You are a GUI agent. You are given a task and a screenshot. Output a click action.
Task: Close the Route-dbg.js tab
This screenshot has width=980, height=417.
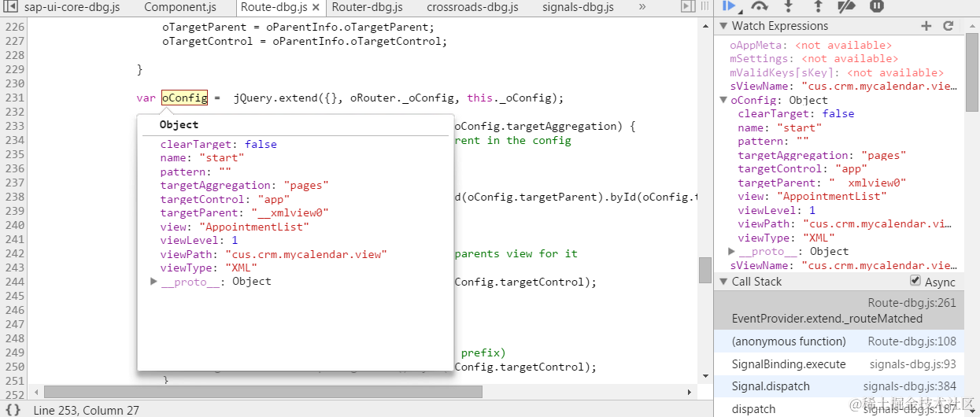[x=316, y=7]
